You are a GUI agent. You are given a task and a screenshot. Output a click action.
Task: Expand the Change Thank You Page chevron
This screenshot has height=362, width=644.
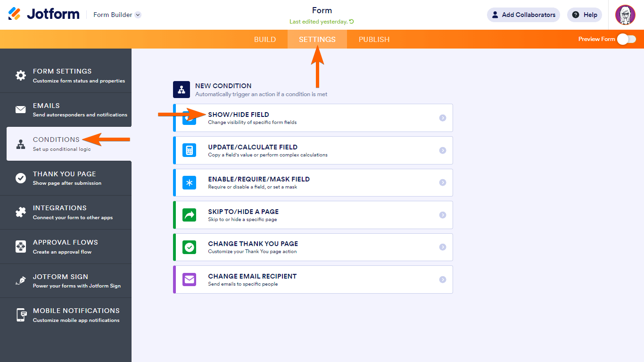[443, 247]
